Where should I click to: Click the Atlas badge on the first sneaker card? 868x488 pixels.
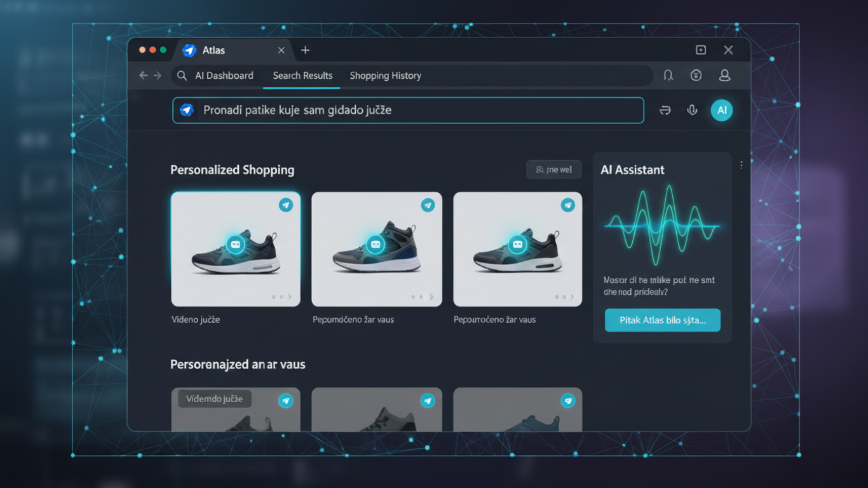click(286, 205)
